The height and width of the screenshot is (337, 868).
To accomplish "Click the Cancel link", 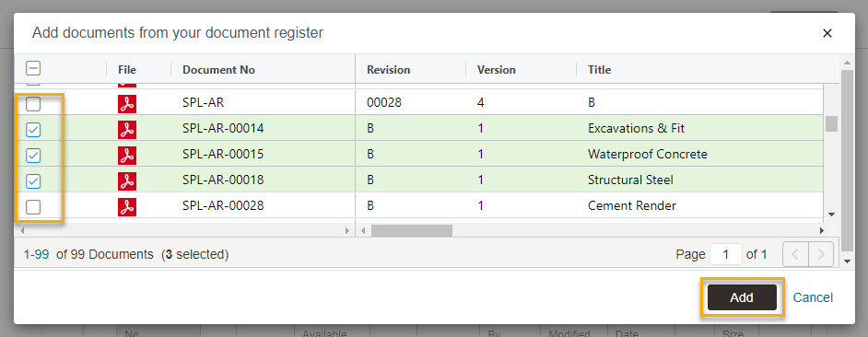I will click(813, 297).
